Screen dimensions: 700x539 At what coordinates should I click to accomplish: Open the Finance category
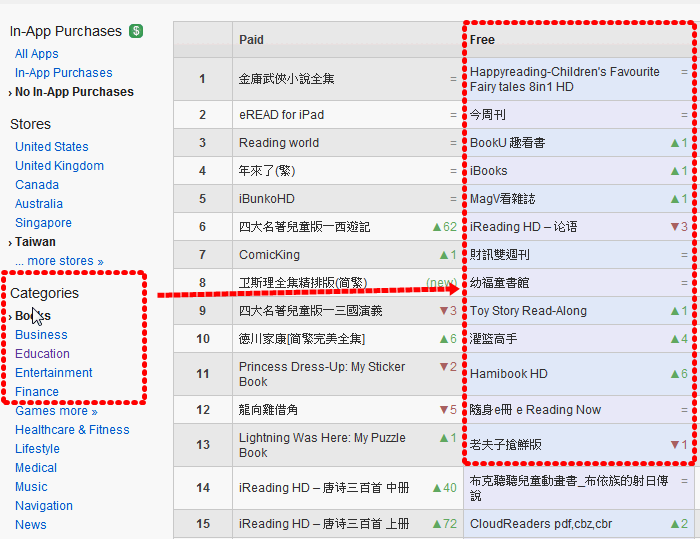tap(37, 392)
